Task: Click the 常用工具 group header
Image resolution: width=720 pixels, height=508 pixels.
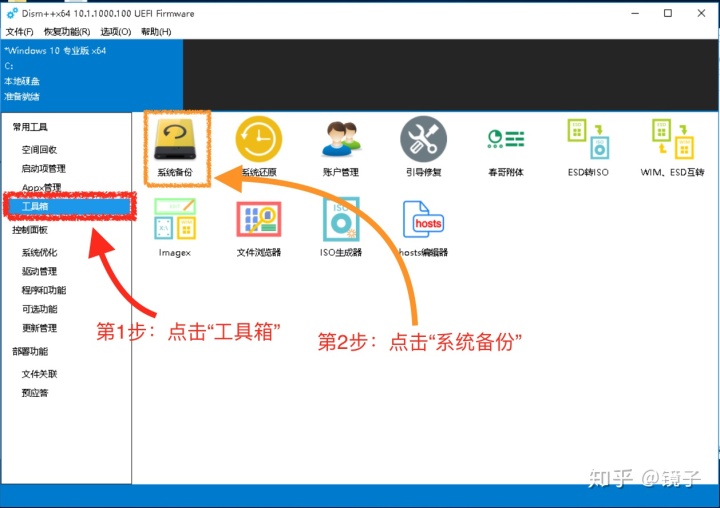Action: (x=30, y=127)
